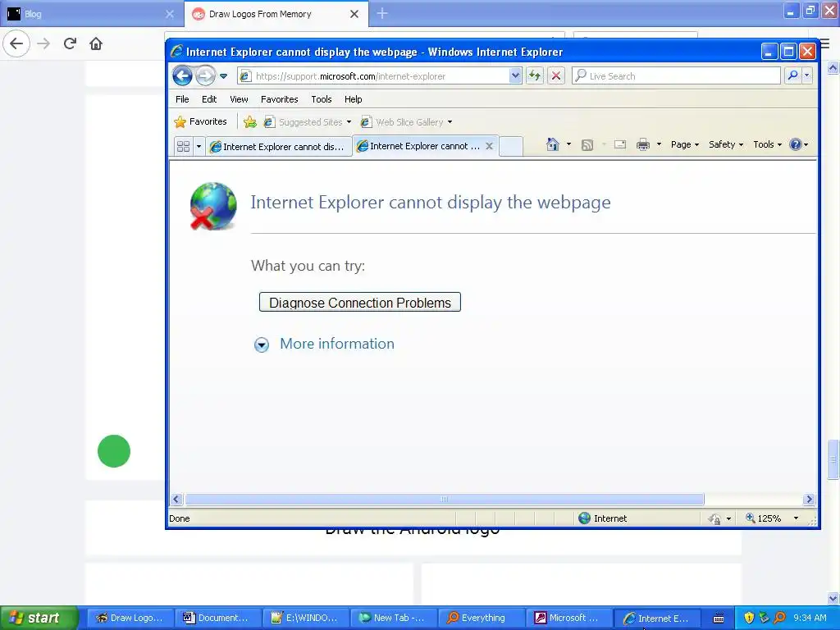Click the horizontal scrollbar thumb

(444, 500)
